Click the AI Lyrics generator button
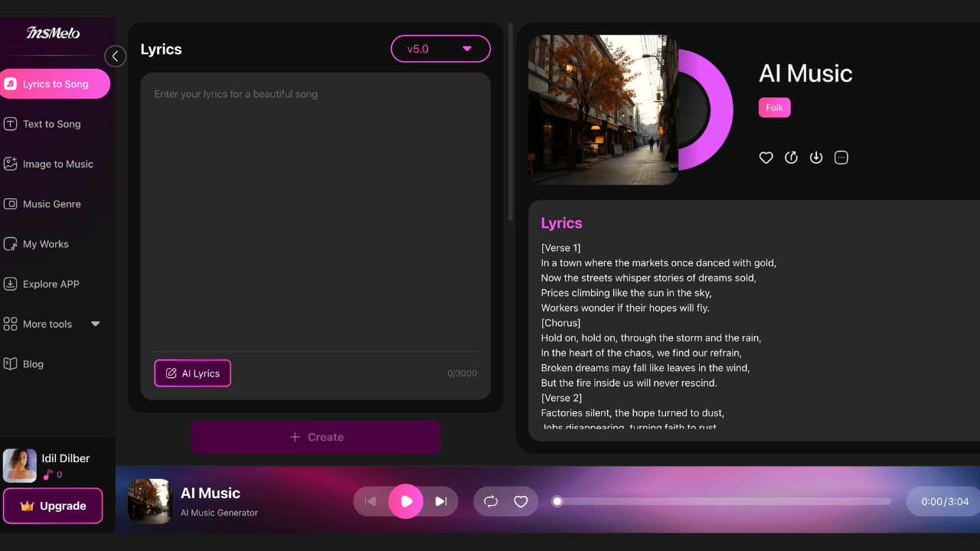 [x=192, y=373]
